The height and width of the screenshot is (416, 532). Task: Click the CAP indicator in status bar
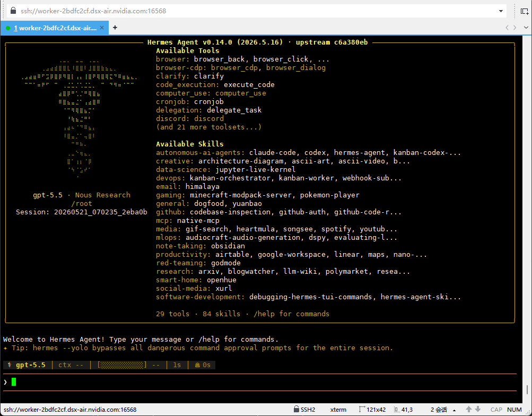(496, 410)
